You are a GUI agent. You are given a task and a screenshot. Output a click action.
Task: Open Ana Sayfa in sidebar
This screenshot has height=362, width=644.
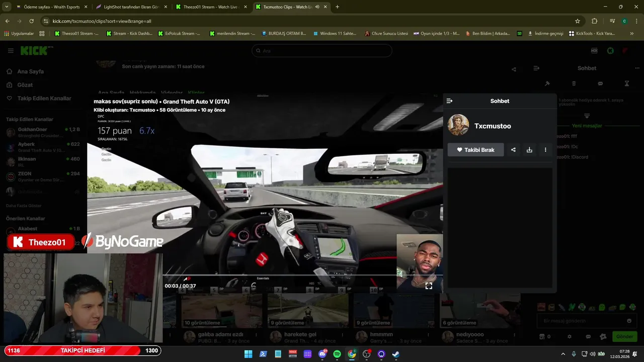[31, 71]
